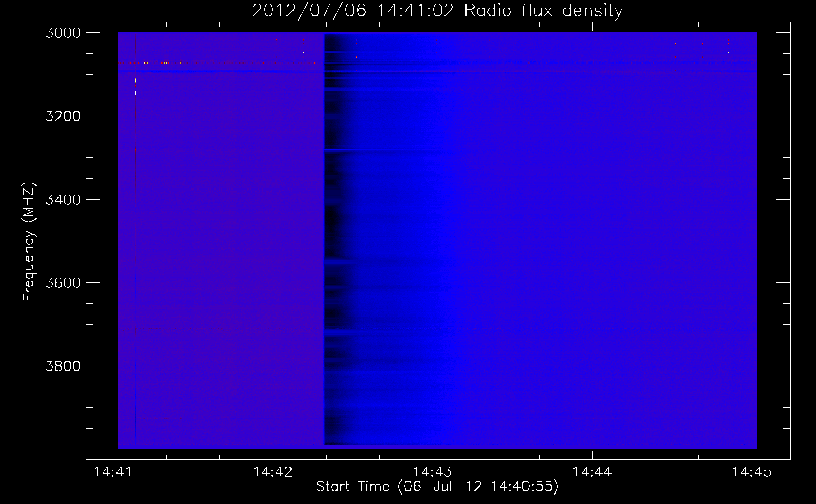Select the 3600 frequency tick label
The width and height of the screenshot is (816, 504).
63,283
